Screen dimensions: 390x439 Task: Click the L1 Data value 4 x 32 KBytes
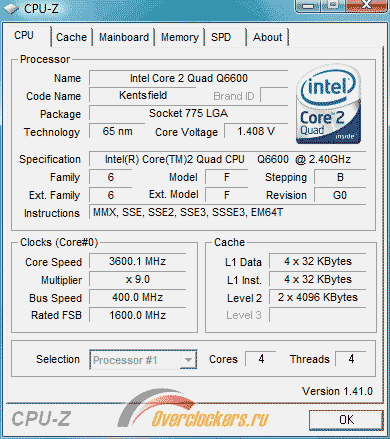[x=318, y=262]
